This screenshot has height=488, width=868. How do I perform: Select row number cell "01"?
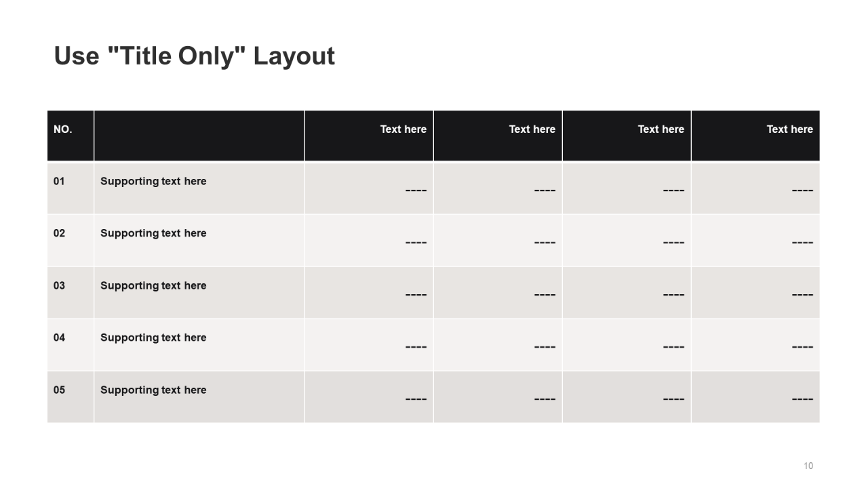[71, 188]
